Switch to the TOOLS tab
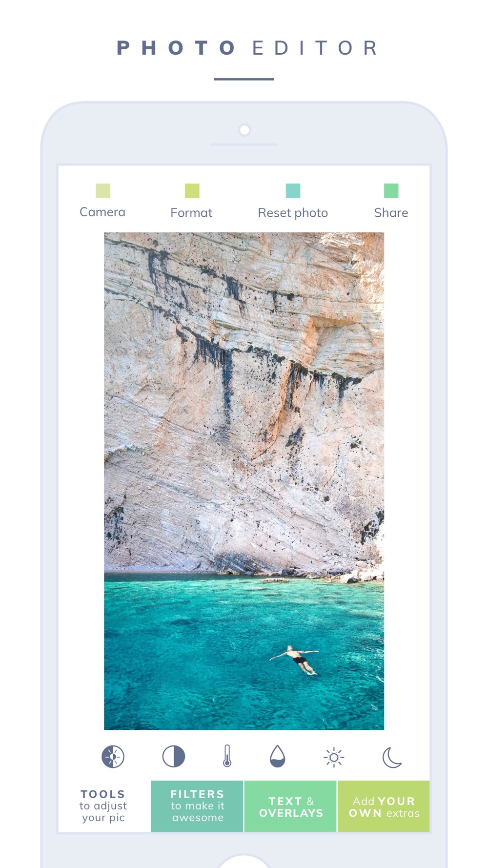Viewport: 488px width, 868px height. 104,806
